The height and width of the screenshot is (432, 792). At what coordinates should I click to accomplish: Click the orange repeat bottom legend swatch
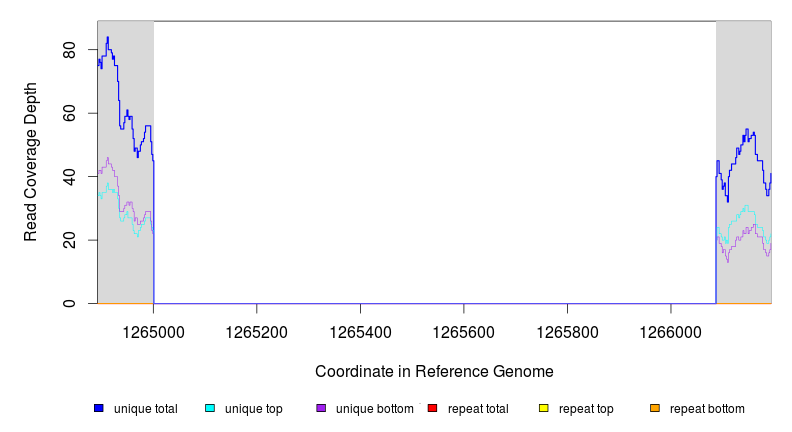(655, 408)
